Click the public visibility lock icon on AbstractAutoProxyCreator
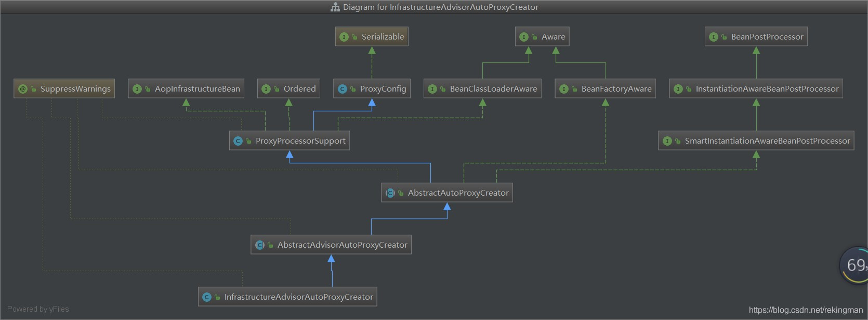 click(401, 193)
